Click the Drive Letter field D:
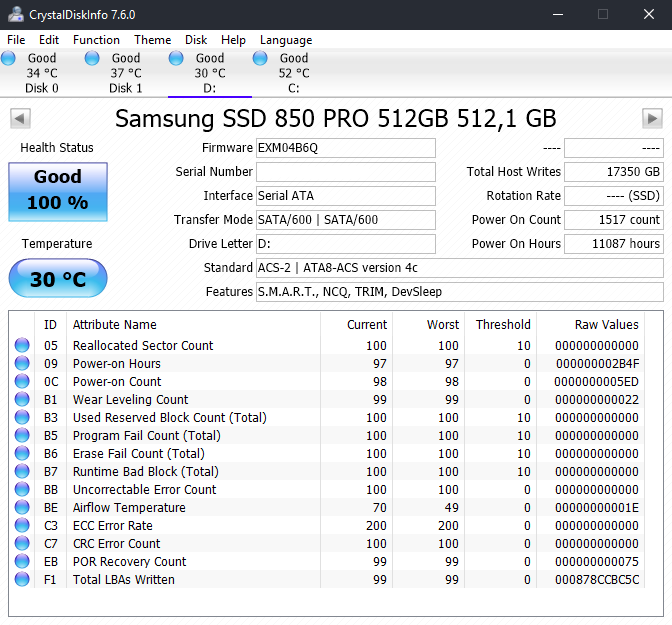Viewport: 672px width, 625px height. coord(346,244)
